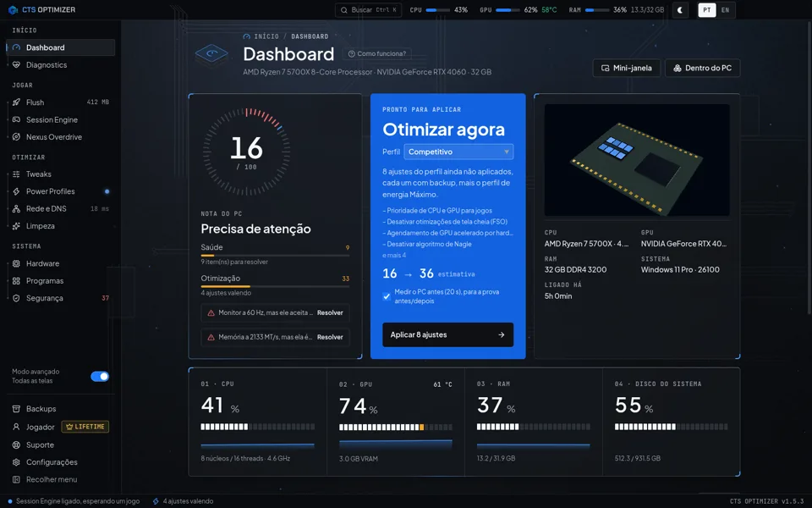Open the Power Profiles menu label
This screenshot has height=508, width=812.
[x=51, y=191]
